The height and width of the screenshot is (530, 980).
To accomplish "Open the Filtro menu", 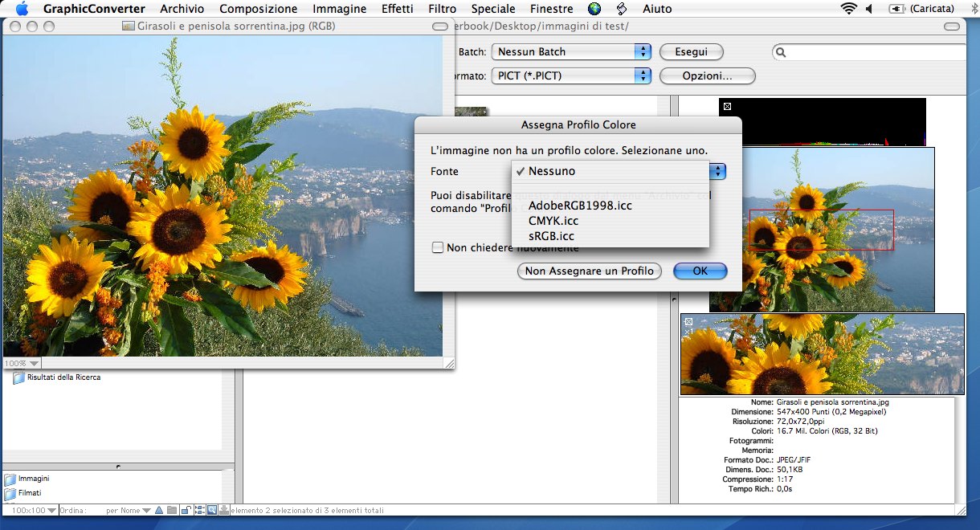I will click(x=443, y=9).
